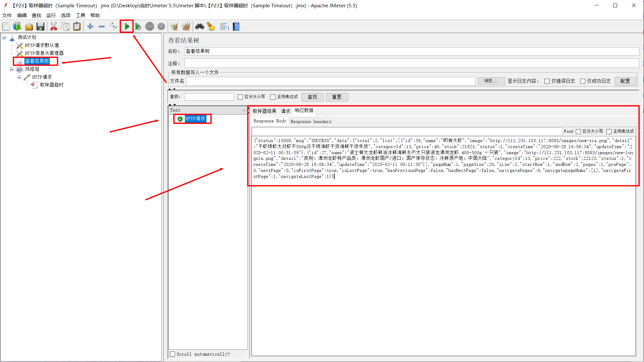This screenshot has height=362, width=644.
Task: Click the green shield success icon
Action: (180, 119)
